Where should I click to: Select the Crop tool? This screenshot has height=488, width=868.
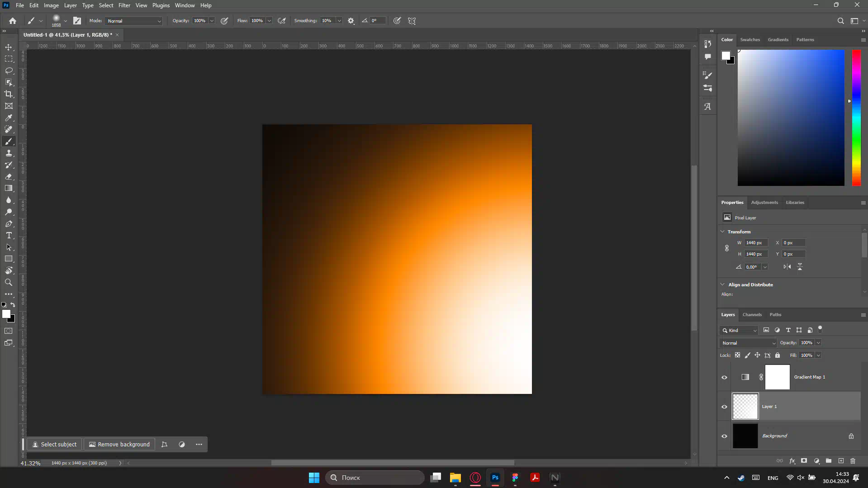tap(9, 94)
